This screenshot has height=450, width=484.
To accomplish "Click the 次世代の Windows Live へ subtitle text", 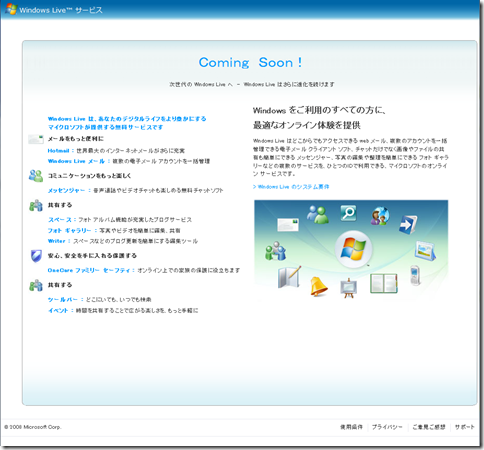I will (201, 84).
